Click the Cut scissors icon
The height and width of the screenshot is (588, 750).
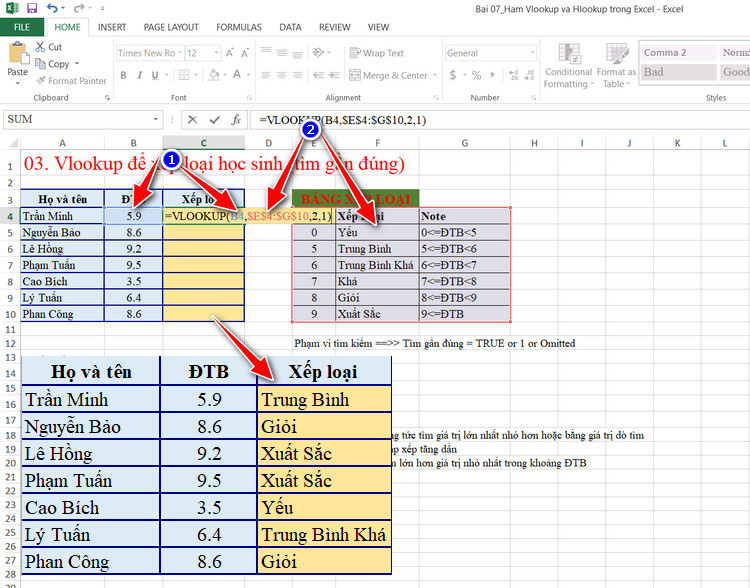(x=40, y=47)
